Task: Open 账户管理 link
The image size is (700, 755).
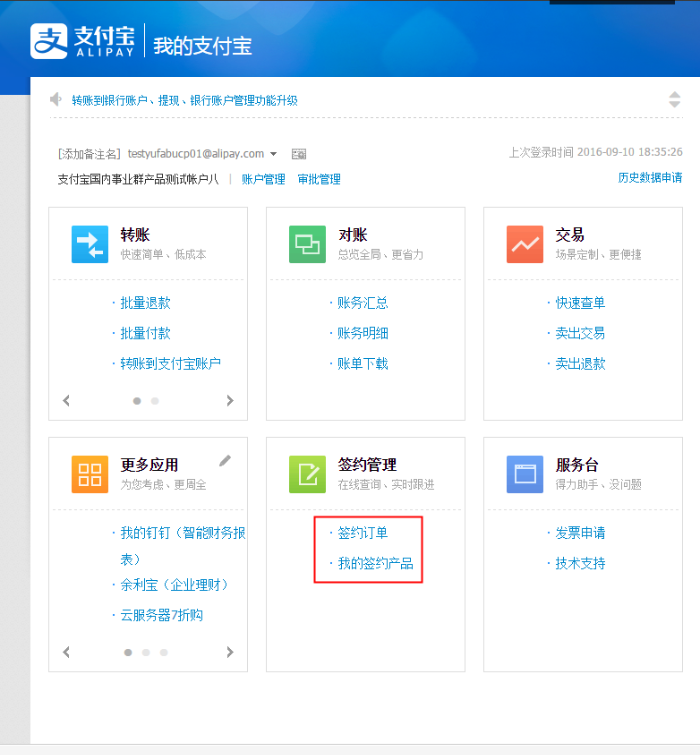Action: click(263, 179)
